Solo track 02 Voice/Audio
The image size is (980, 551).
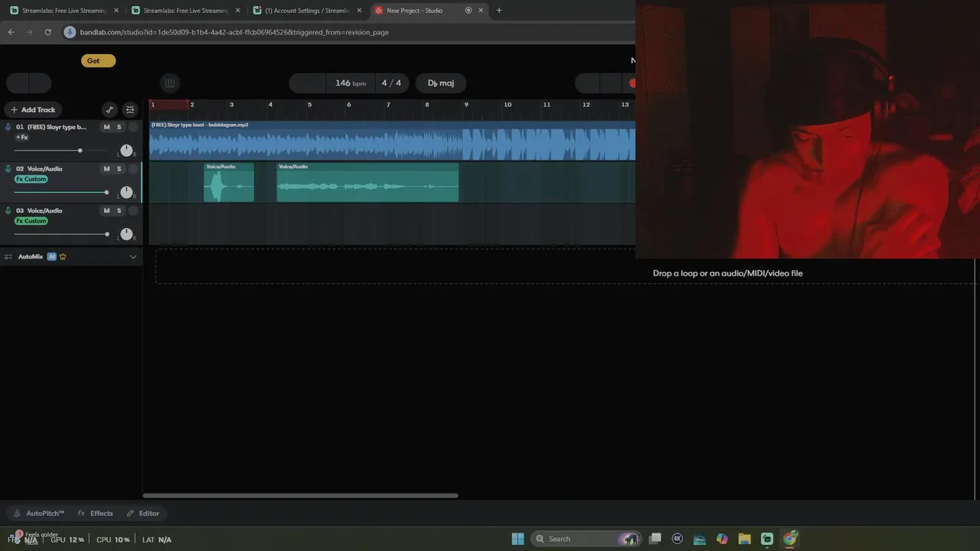[x=119, y=168]
